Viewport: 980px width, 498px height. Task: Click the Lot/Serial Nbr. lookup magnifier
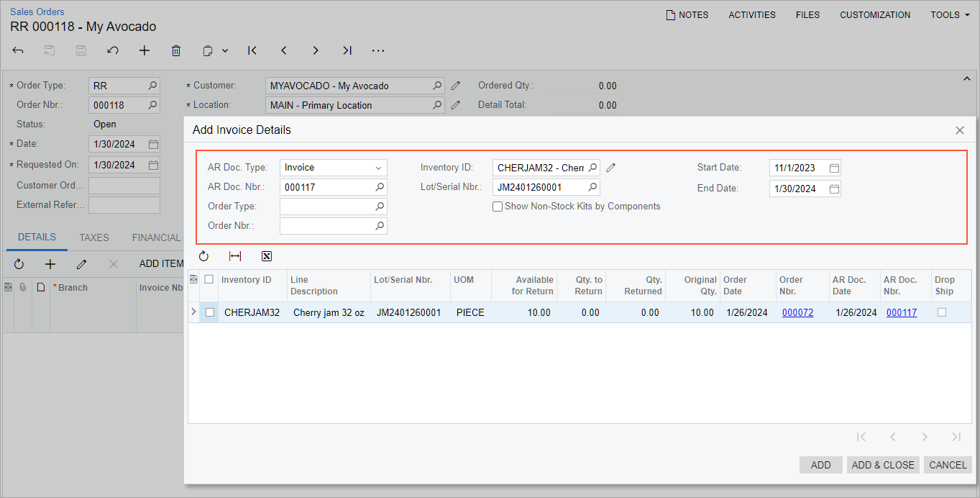click(x=592, y=187)
